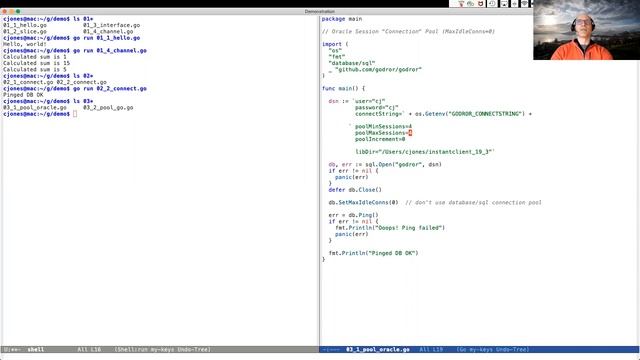The image size is (640, 360).
Task: Click the presenter webcam video thumbnail
Action: coord(587,30)
